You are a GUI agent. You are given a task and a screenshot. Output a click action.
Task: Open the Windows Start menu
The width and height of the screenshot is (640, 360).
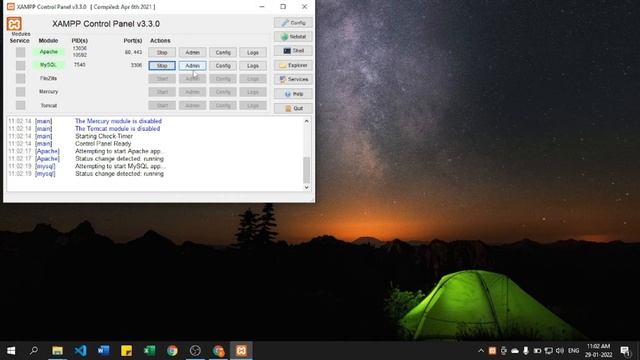click(x=11, y=351)
